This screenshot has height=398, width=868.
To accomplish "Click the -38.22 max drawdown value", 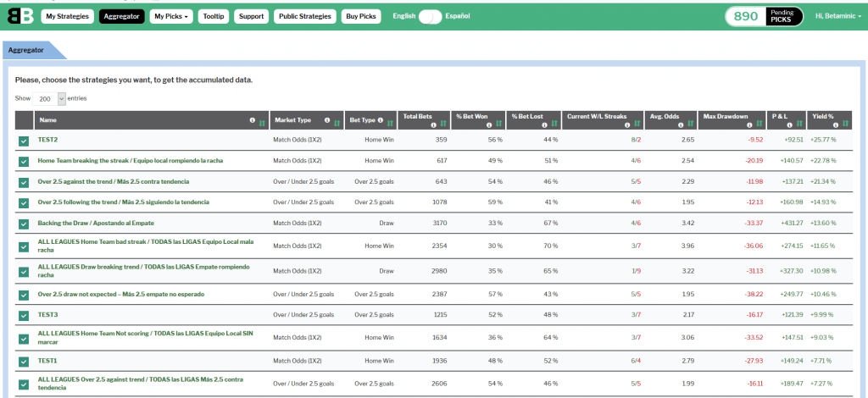I will [x=755, y=294].
